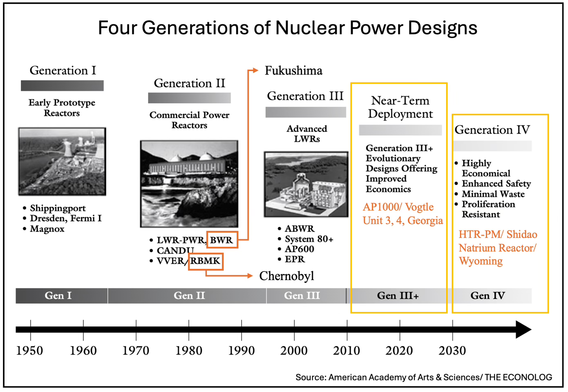The height and width of the screenshot is (392, 568).
Task: Click the Generation I prototype reactor photo
Action: (x=62, y=161)
